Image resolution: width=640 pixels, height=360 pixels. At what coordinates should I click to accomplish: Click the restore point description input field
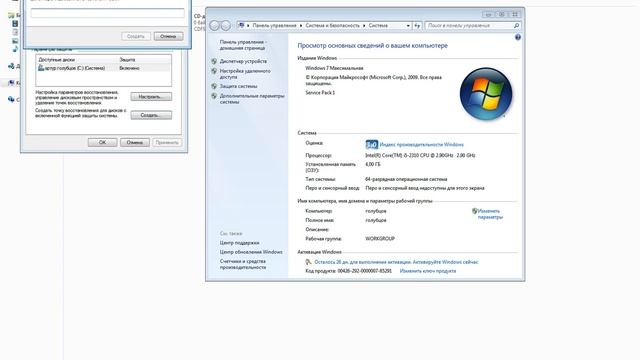(107, 13)
